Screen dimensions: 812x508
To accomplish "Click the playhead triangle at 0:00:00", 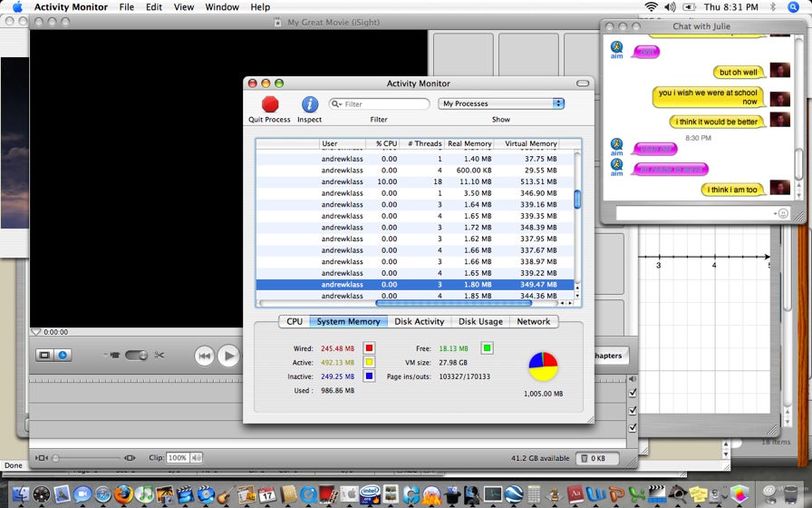I will pos(35,332).
